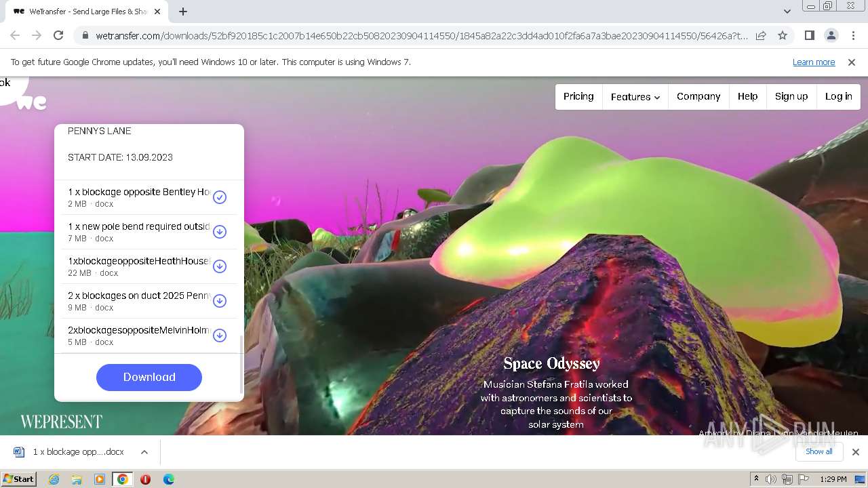Click Show all downloads
Image resolution: width=868 pixels, height=488 pixels.
(819, 451)
